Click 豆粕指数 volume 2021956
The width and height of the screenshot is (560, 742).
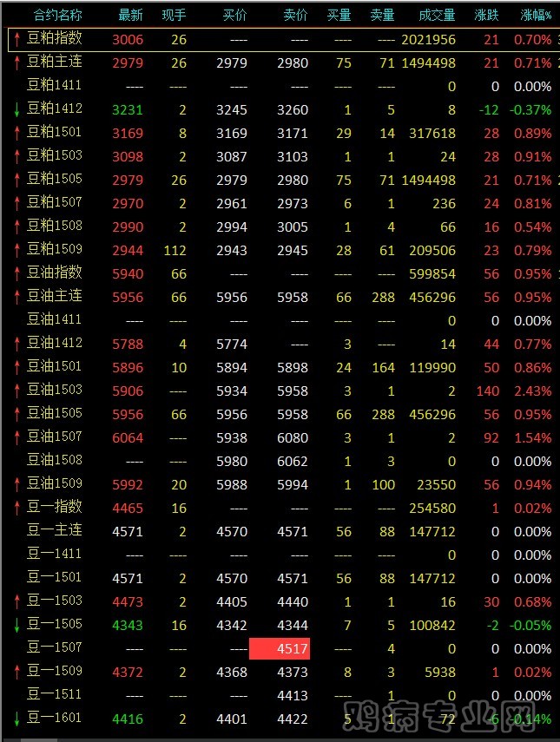[428, 40]
